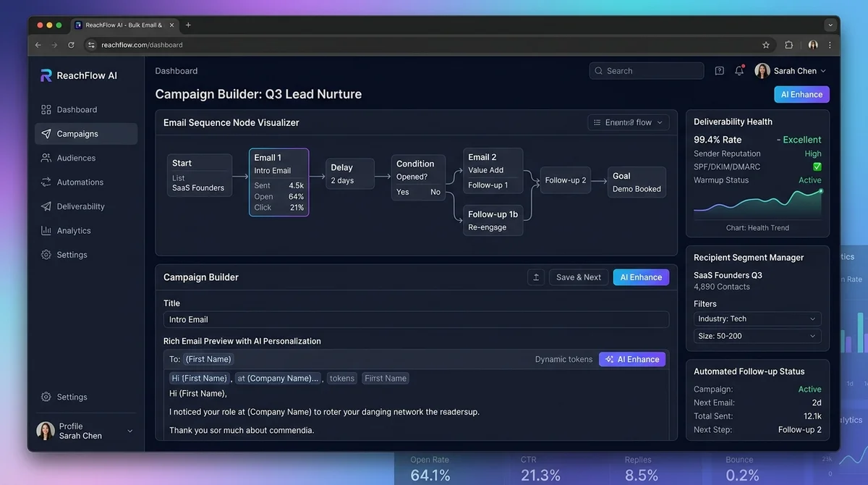Click the 4,890 Contacts text
This screenshot has height=485, width=868.
(722, 287)
